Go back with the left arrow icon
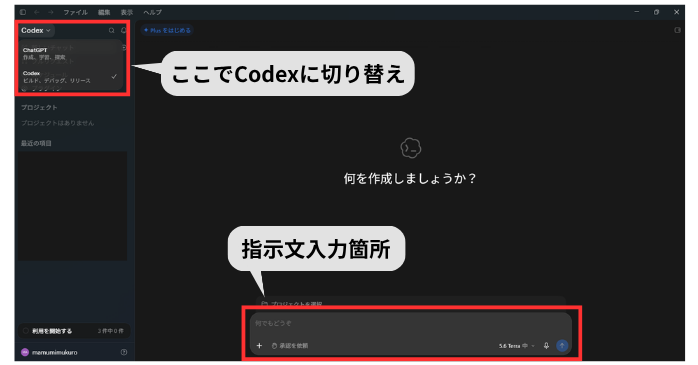This screenshot has width=698, height=365. (37, 12)
